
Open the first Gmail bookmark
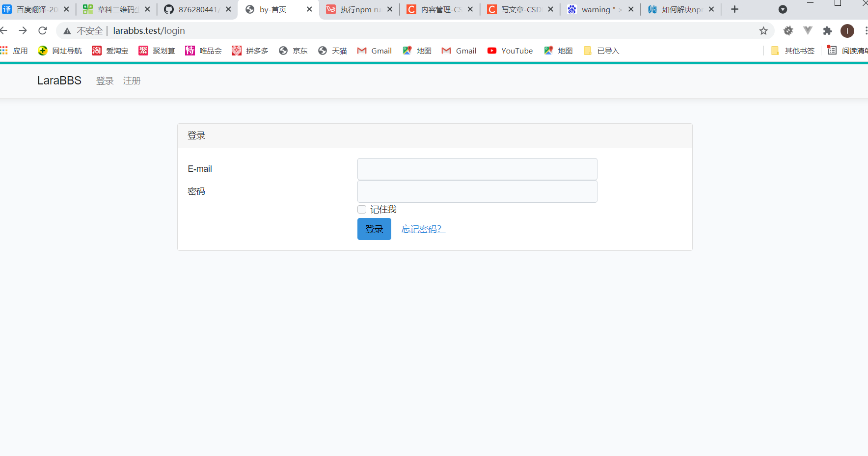click(x=374, y=51)
